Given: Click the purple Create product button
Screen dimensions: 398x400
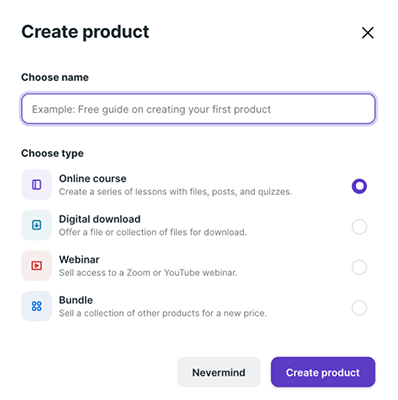Looking at the screenshot, I should (323, 372).
